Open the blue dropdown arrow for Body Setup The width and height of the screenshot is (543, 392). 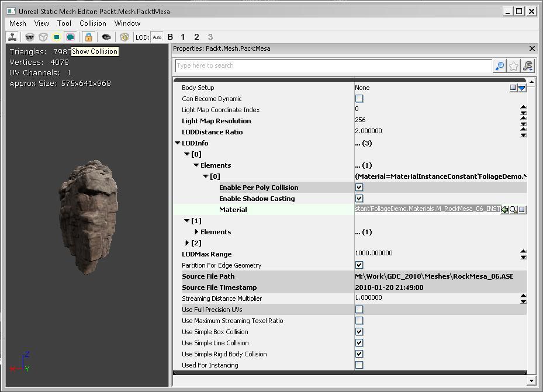521,88
